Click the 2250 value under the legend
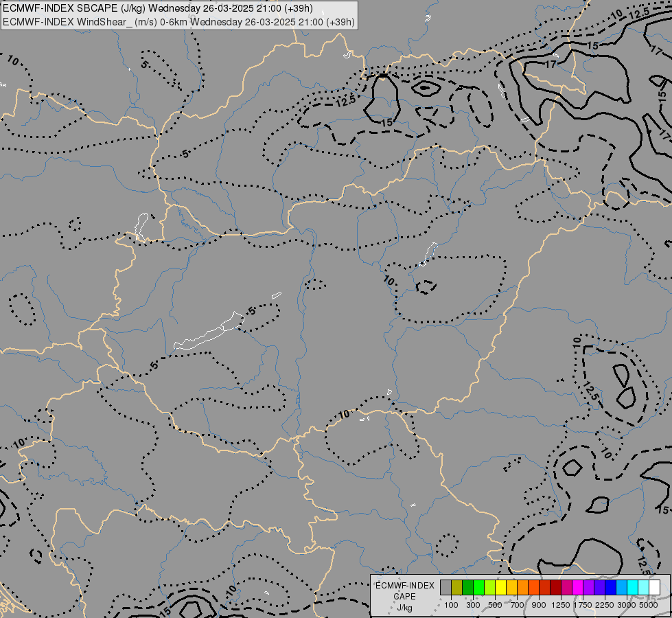Viewport: 672px width, 618px height. (605, 605)
